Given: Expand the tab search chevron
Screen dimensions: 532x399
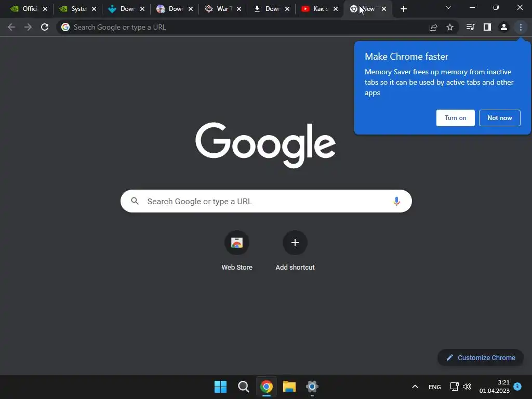Looking at the screenshot, I should click(x=448, y=7).
